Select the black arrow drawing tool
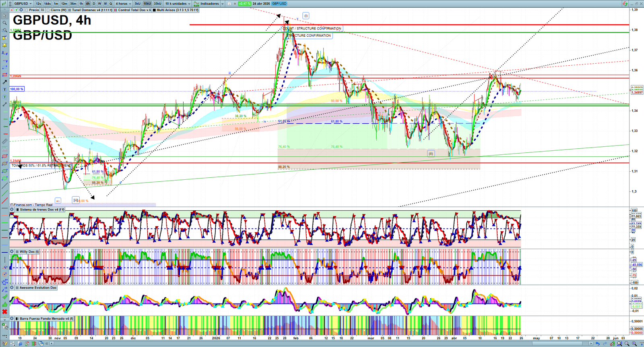This screenshot has width=644, height=347. click(x=4, y=82)
